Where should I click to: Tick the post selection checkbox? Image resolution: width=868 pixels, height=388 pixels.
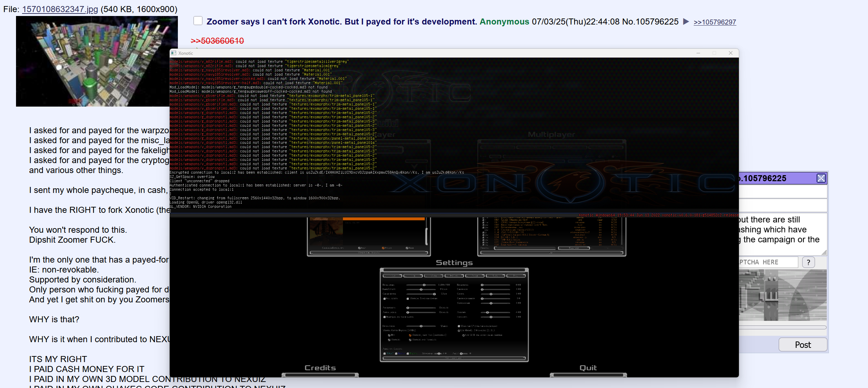coord(198,21)
